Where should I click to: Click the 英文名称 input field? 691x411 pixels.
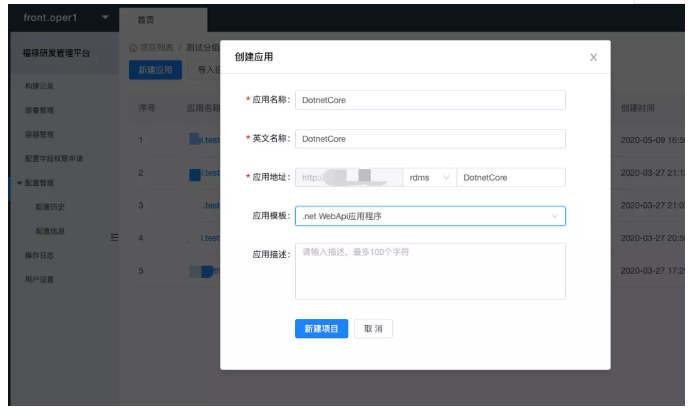(x=430, y=139)
